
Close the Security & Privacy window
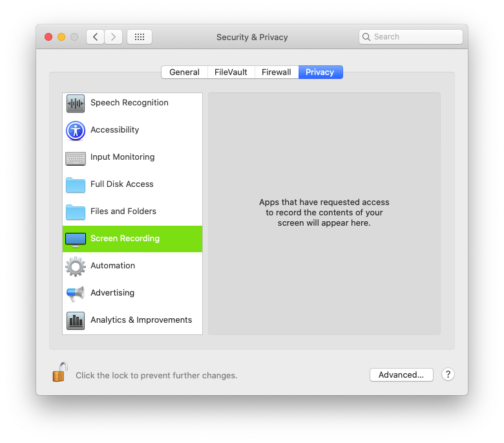(48, 37)
